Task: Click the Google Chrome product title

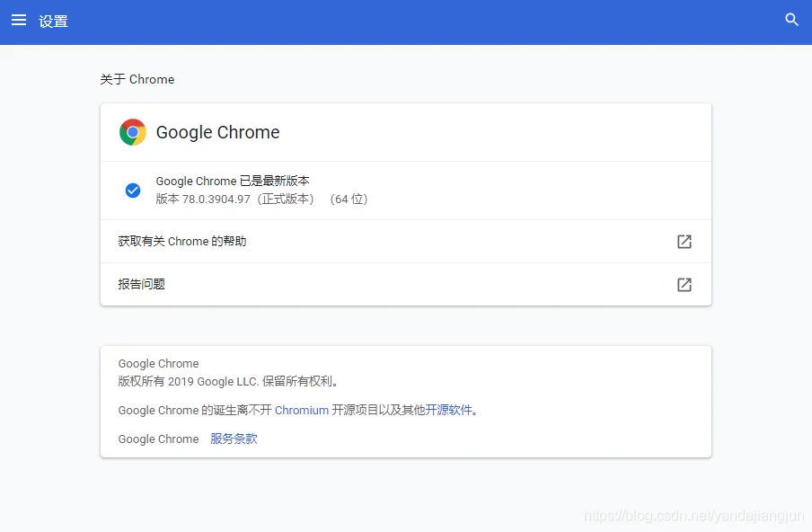Action: pyautogui.click(x=217, y=132)
